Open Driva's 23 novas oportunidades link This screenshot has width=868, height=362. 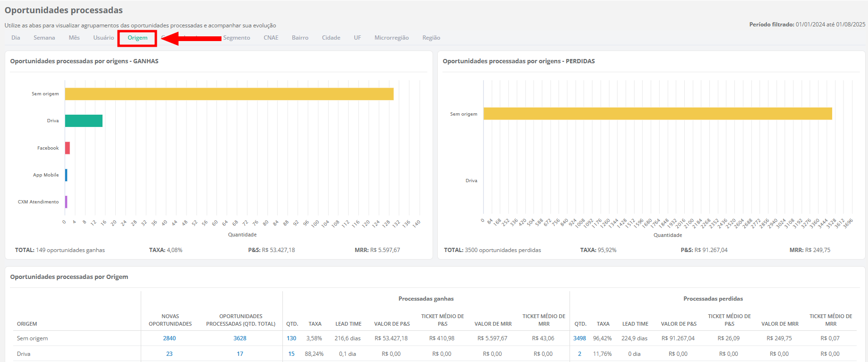point(170,354)
